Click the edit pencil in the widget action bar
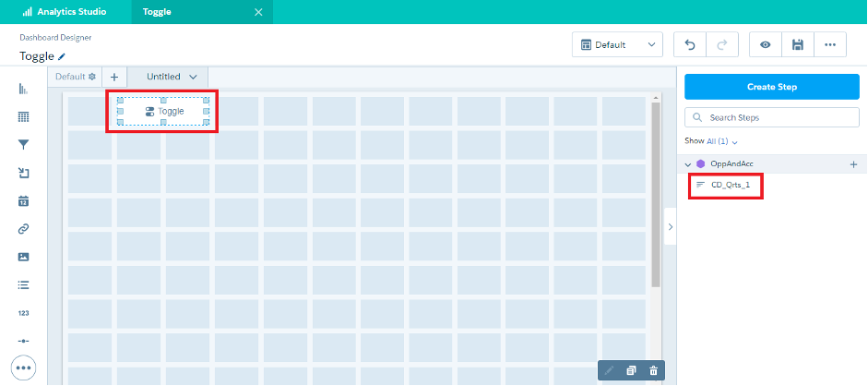The height and width of the screenshot is (386, 868). click(610, 370)
